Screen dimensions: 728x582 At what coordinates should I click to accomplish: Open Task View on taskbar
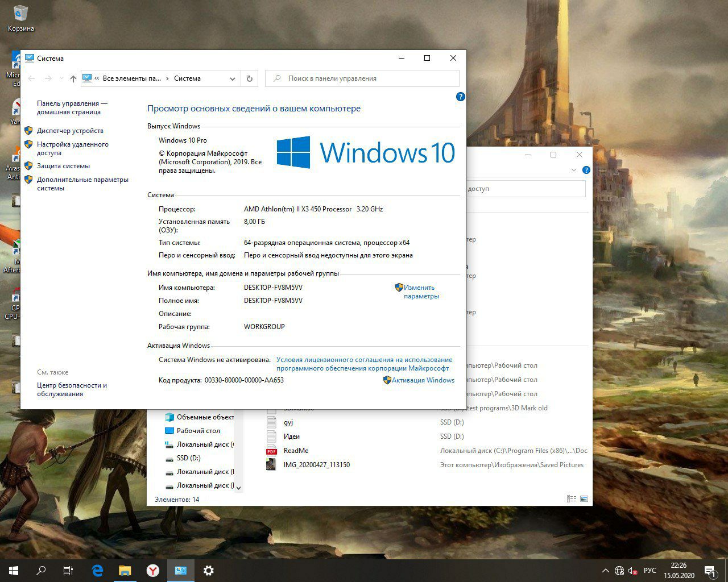pos(68,571)
